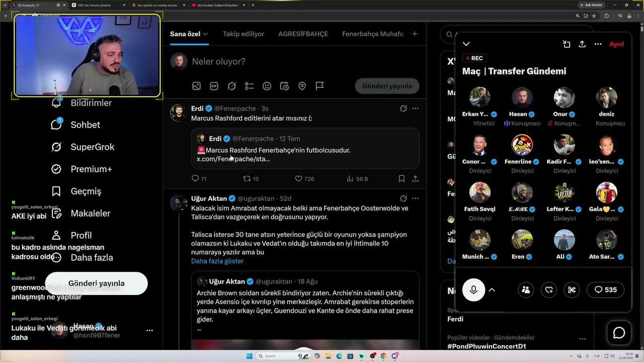Open more options on Erdi's post
The image size is (644, 362).
[415, 108]
